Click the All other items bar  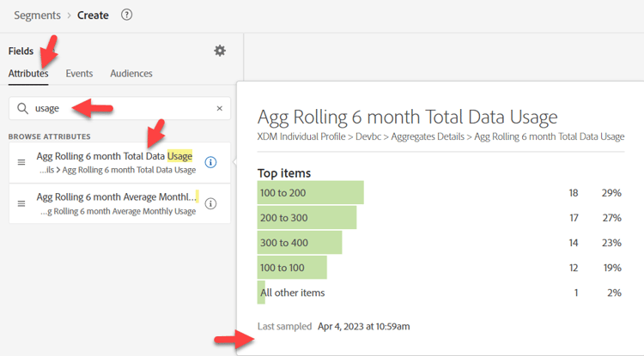pyautogui.click(x=261, y=293)
